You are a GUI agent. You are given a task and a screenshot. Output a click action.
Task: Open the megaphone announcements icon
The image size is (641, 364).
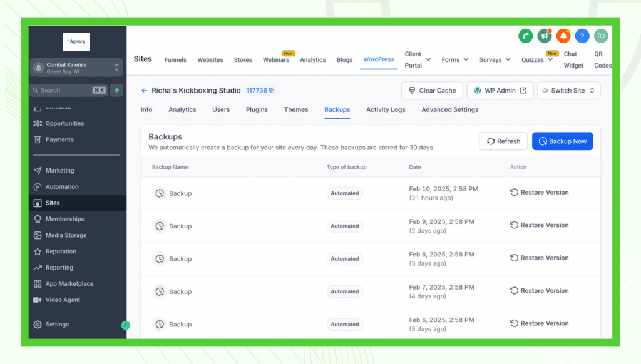544,36
